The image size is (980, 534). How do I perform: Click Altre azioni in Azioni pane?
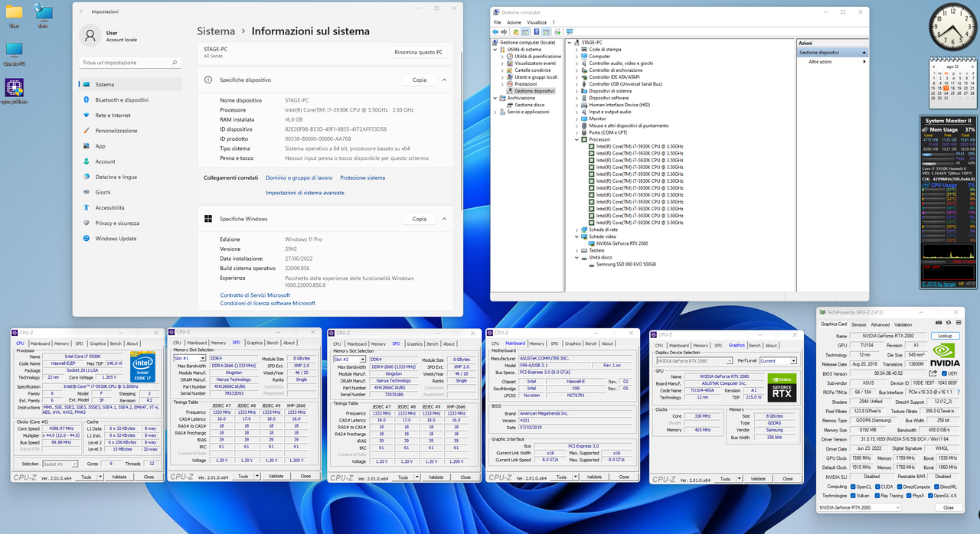point(820,61)
